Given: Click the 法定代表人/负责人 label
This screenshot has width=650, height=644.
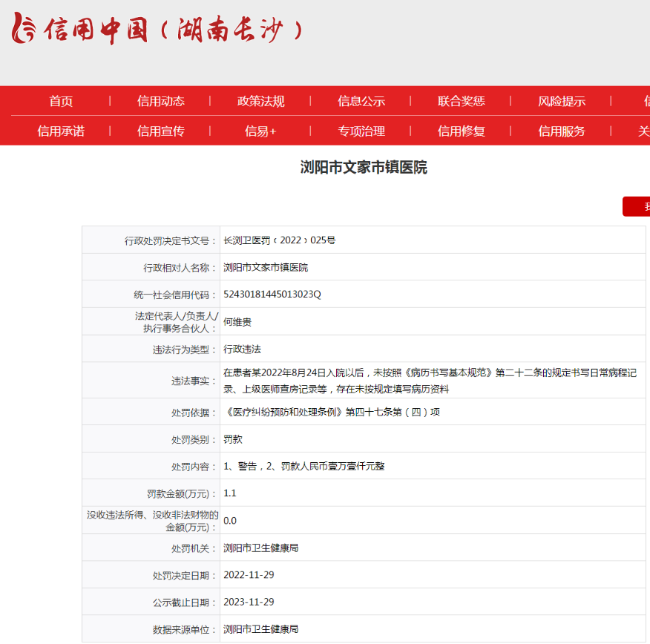Looking at the screenshot, I should tap(176, 323).
